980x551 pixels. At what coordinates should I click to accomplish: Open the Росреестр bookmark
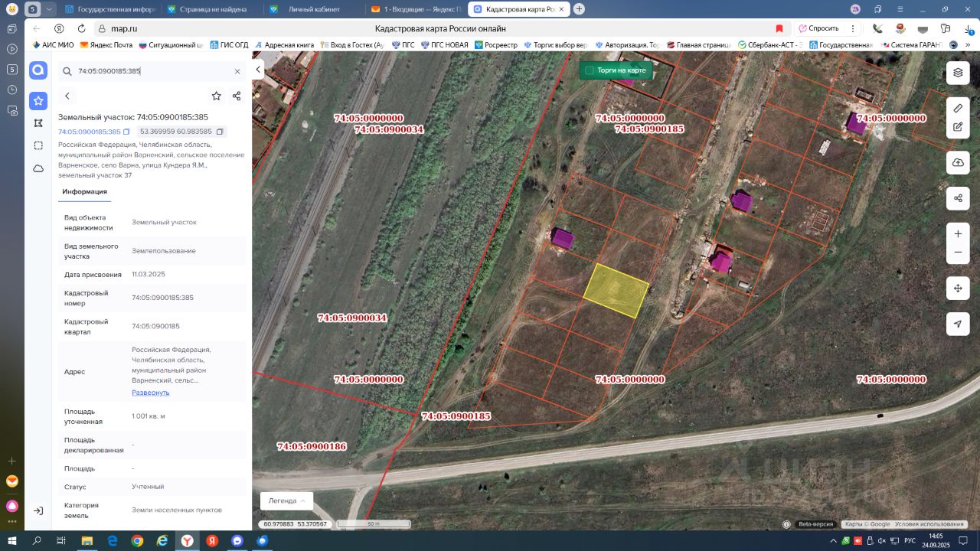(x=495, y=45)
